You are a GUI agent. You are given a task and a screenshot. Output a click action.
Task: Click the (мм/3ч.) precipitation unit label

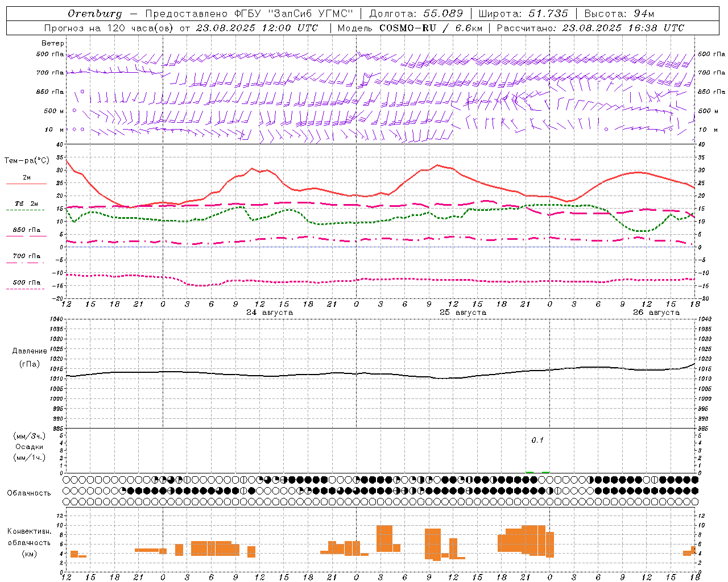click(x=30, y=436)
